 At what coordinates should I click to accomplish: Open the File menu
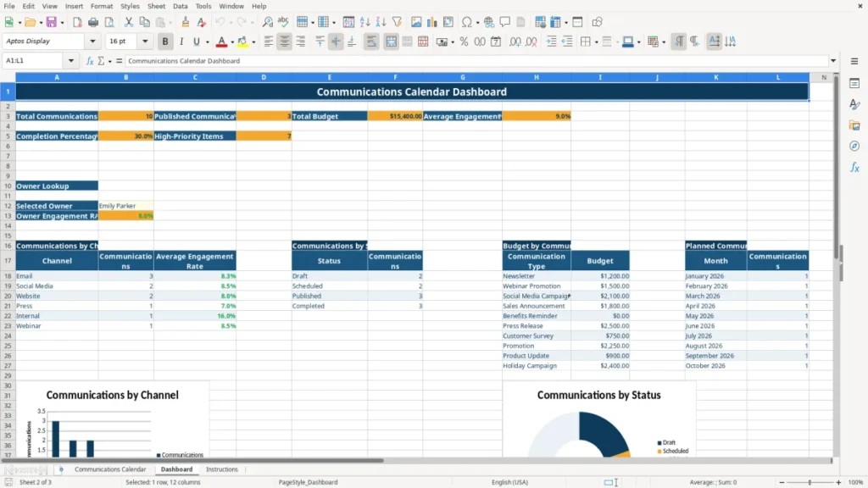coord(9,6)
